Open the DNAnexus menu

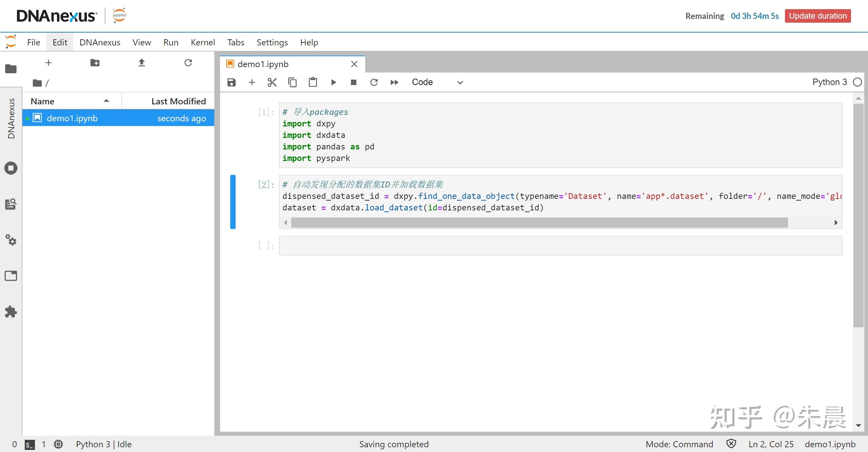point(100,42)
